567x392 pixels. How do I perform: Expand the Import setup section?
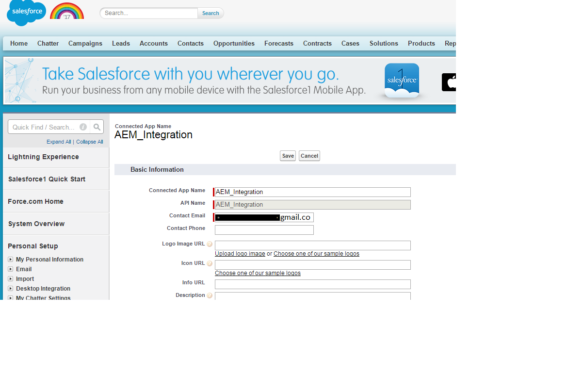click(11, 279)
